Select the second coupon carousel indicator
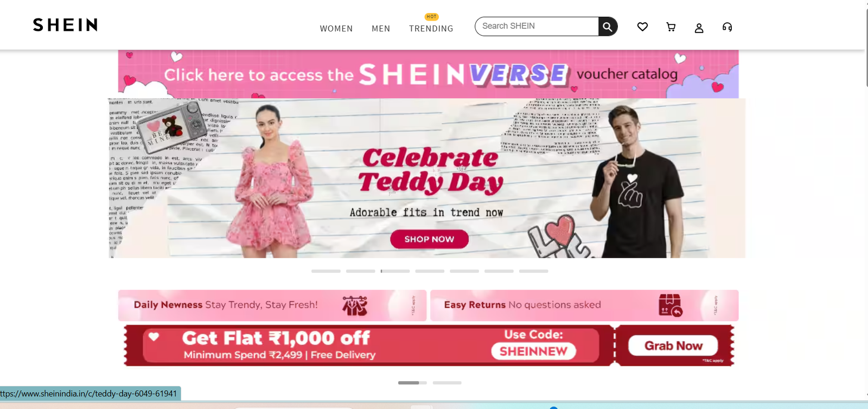The height and width of the screenshot is (409, 868). [447, 383]
